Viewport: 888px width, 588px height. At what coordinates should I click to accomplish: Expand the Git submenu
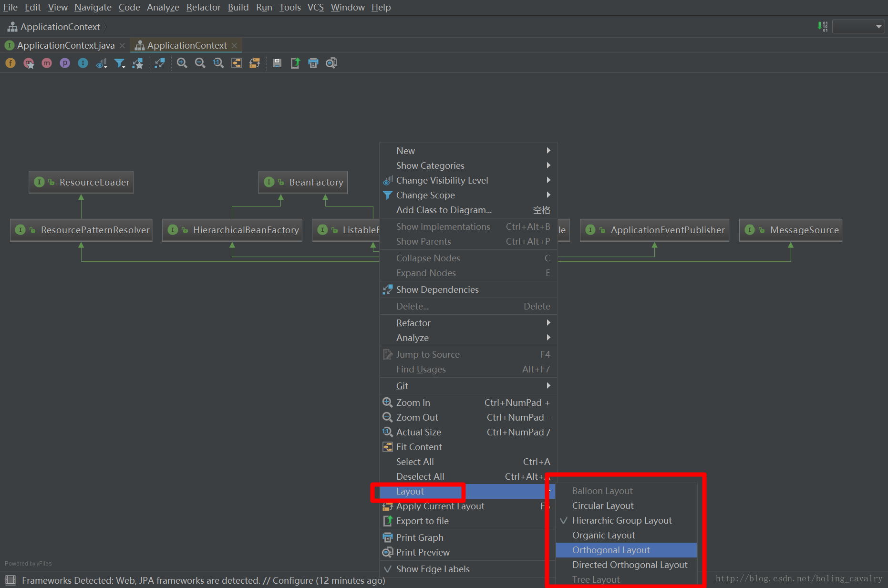pyautogui.click(x=468, y=386)
